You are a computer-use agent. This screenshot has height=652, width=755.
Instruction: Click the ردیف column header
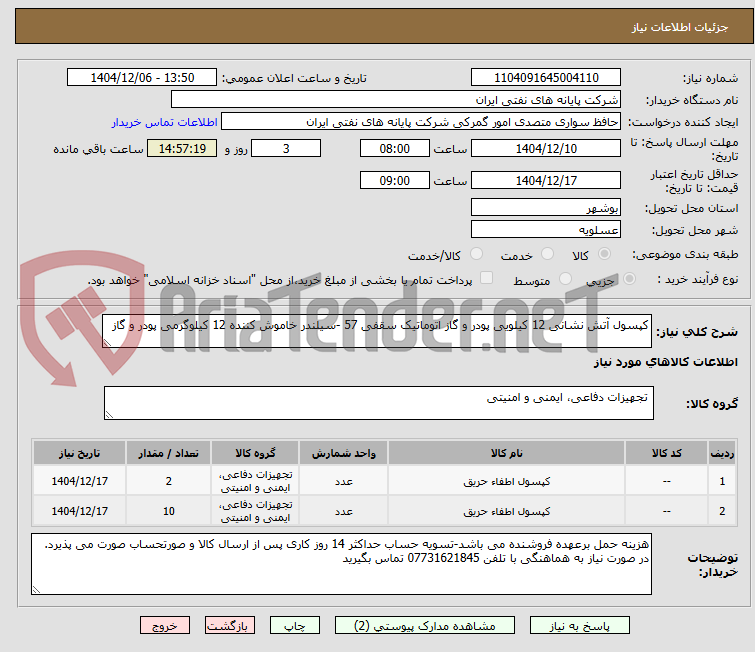(x=722, y=453)
